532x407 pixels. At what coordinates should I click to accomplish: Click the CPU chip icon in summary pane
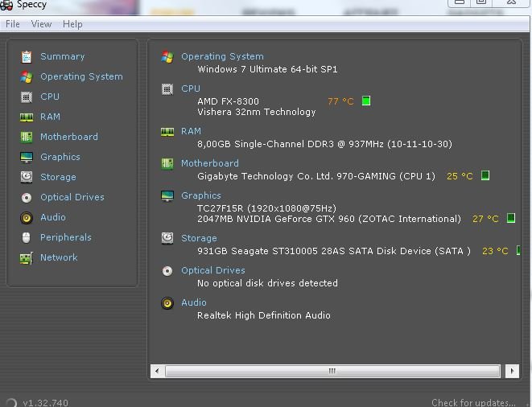(x=167, y=89)
